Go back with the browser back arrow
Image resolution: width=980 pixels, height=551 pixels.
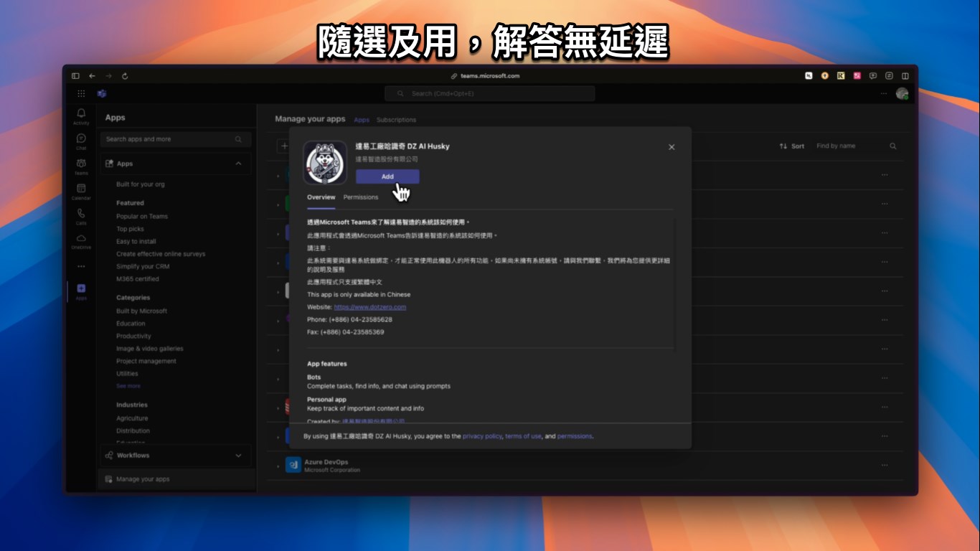click(92, 76)
